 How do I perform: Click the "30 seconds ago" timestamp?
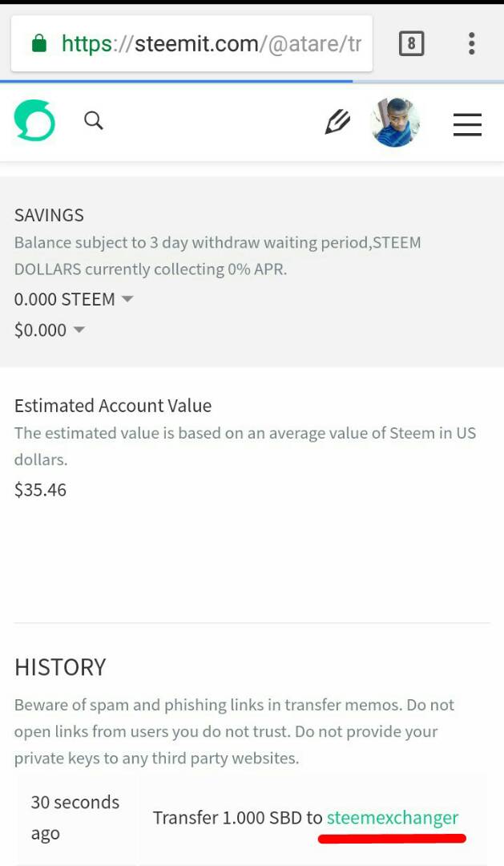coord(75,818)
